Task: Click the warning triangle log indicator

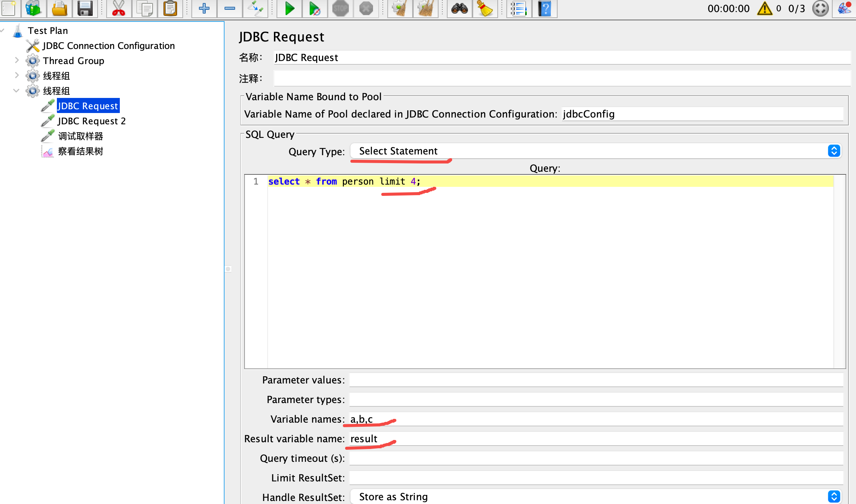Action: [x=764, y=8]
